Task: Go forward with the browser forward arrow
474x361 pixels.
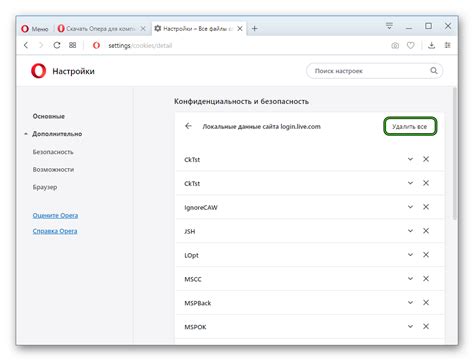Action: click(41, 45)
